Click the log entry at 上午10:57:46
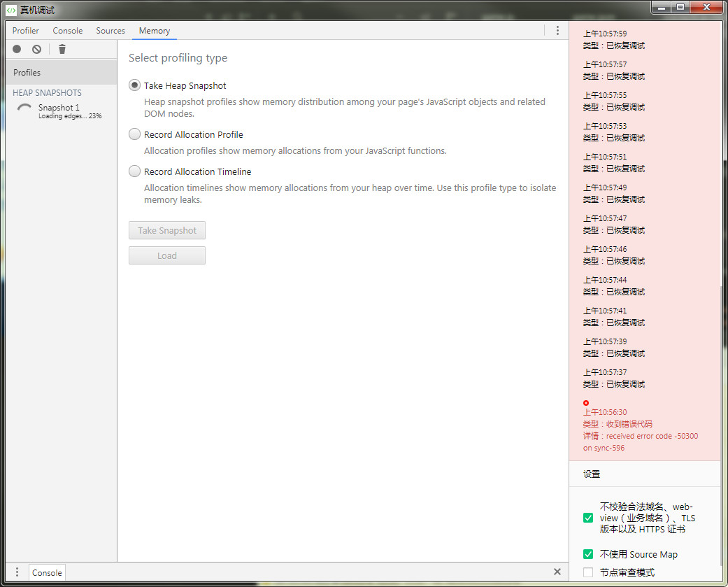 pyautogui.click(x=614, y=255)
